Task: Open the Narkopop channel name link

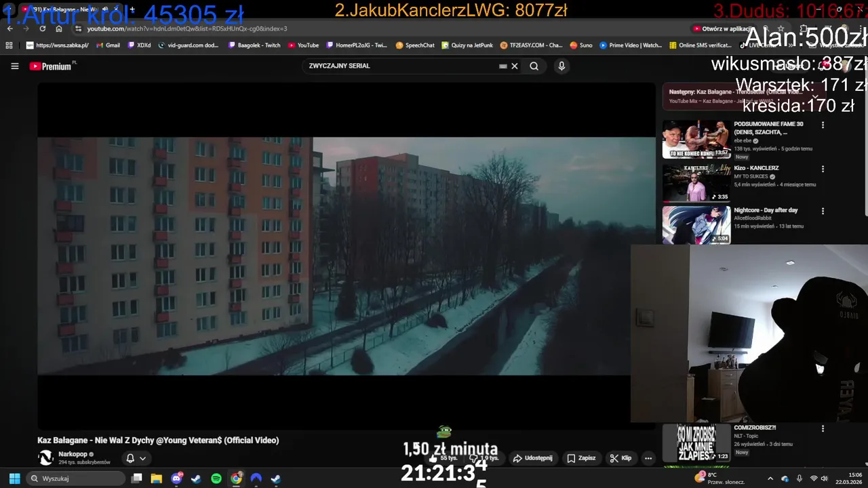Action: (73, 454)
